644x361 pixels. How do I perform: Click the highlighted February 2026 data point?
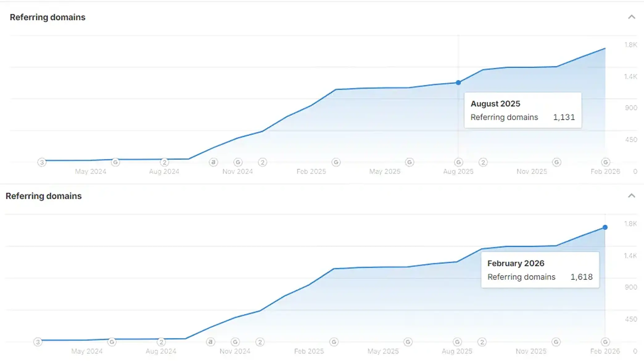click(x=605, y=227)
